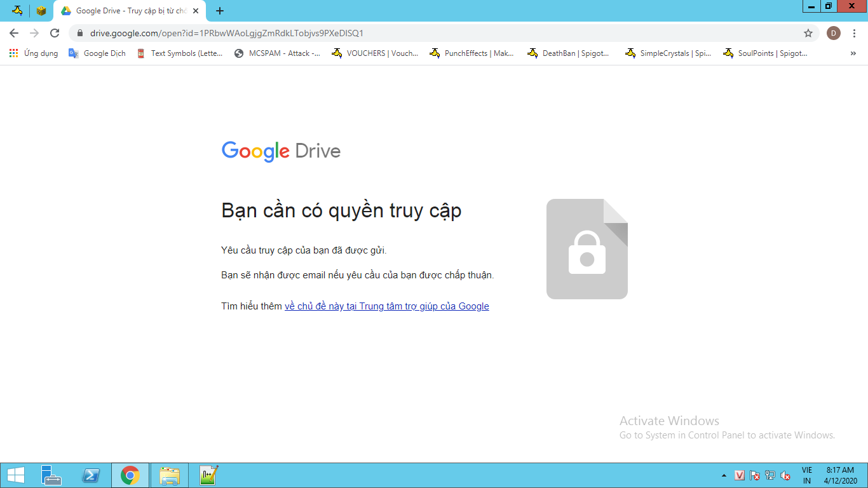Click the locked file icon
Viewport: 868px width, 488px height.
pos(587,249)
